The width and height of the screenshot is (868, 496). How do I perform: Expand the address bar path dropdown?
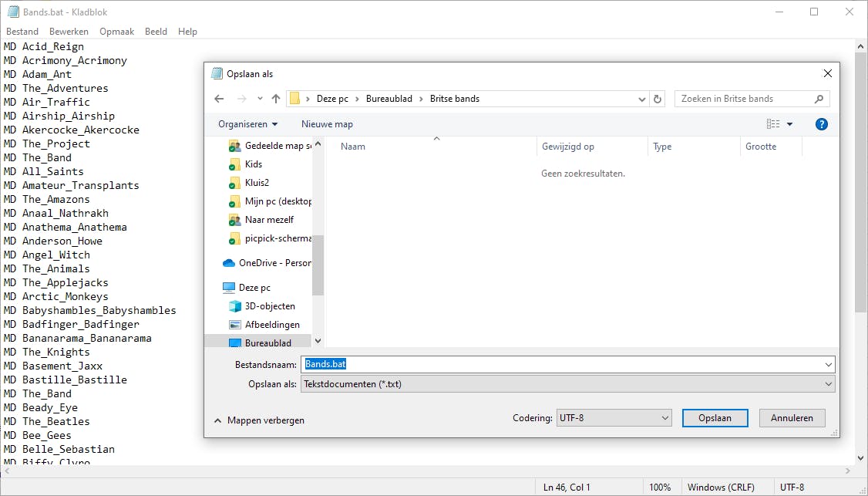click(641, 99)
